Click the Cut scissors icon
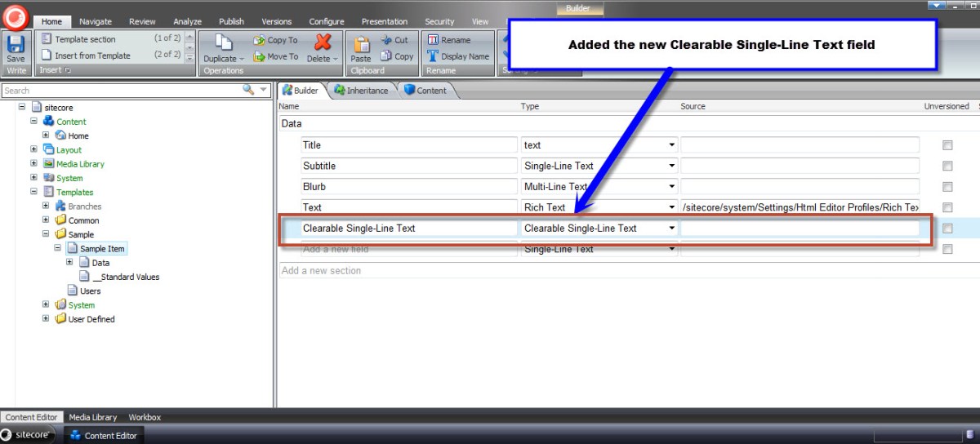 387,40
